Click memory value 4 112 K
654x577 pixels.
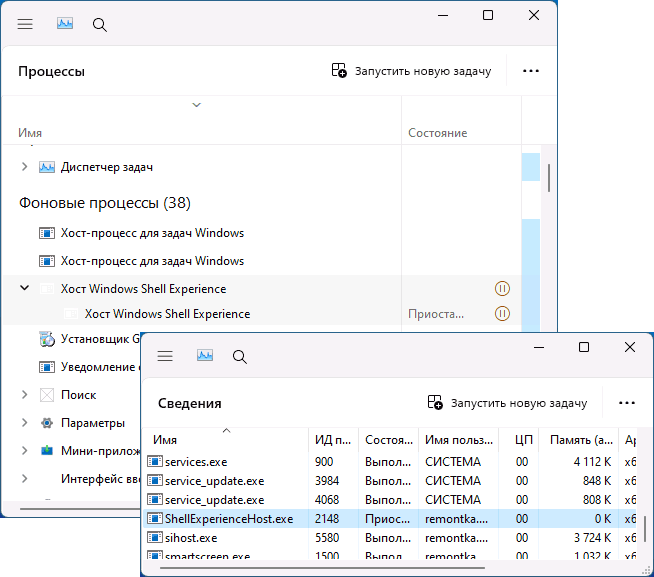point(592,462)
